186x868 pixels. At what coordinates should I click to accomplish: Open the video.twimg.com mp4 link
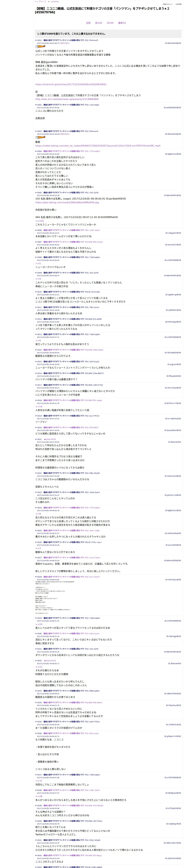point(98,146)
